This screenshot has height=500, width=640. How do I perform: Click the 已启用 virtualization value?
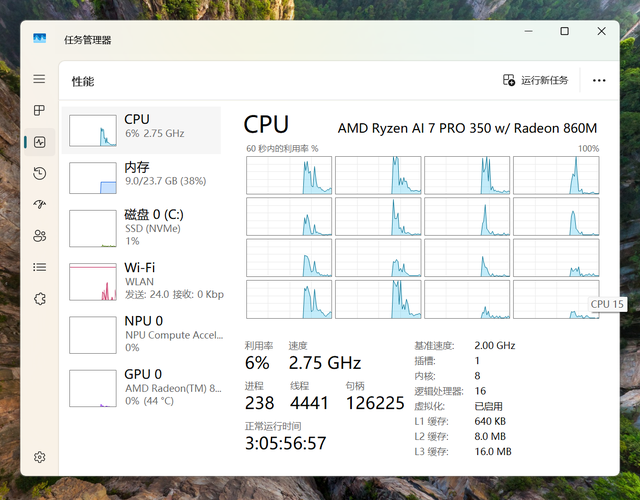[x=489, y=406]
